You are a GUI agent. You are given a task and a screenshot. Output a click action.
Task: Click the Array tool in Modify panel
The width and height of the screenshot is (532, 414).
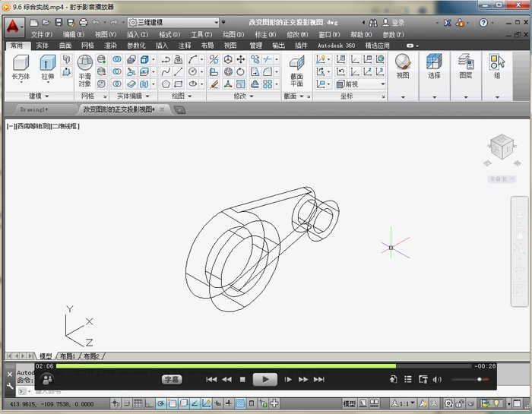click(268, 84)
